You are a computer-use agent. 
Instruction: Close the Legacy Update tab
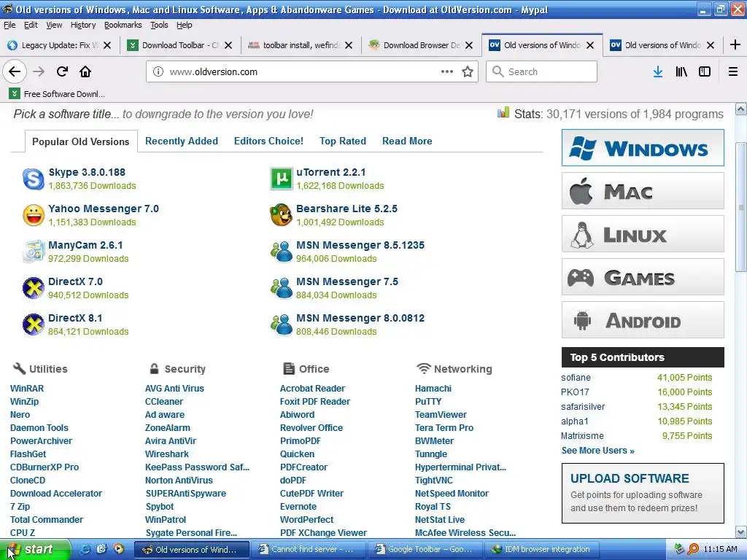(107, 45)
